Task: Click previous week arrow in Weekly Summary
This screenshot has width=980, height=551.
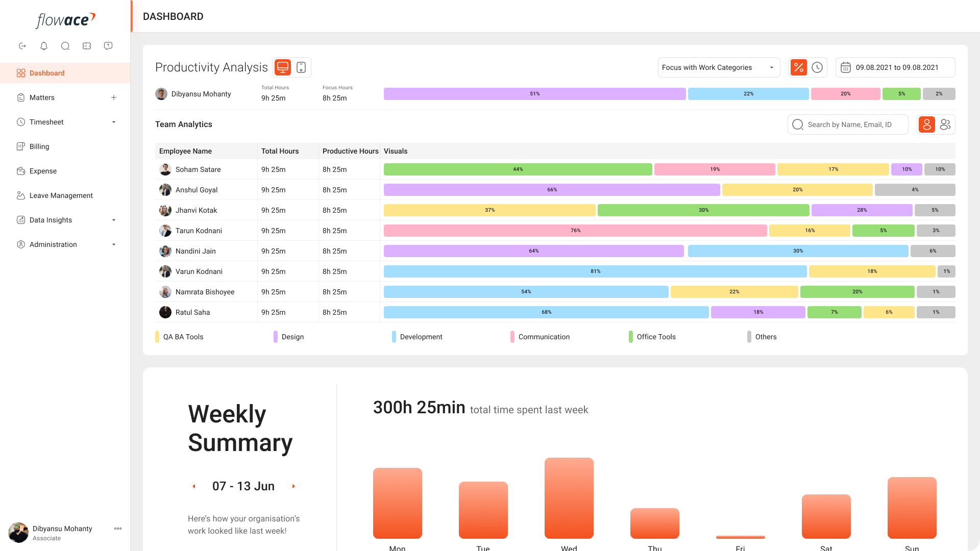Action: pyautogui.click(x=194, y=486)
